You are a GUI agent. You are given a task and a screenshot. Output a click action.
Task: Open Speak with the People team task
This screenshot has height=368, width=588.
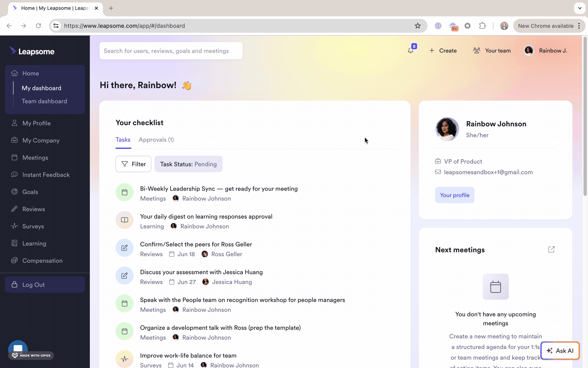(243, 300)
